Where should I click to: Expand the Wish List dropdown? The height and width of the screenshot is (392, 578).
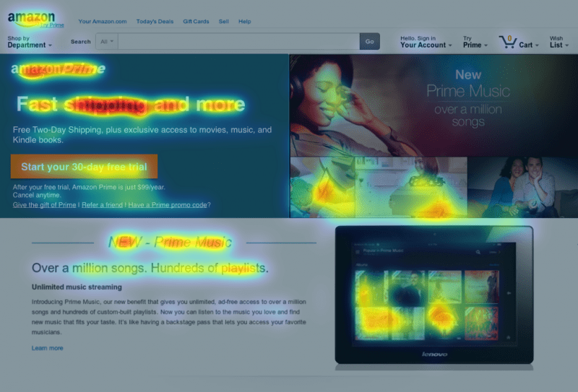click(x=559, y=42)
